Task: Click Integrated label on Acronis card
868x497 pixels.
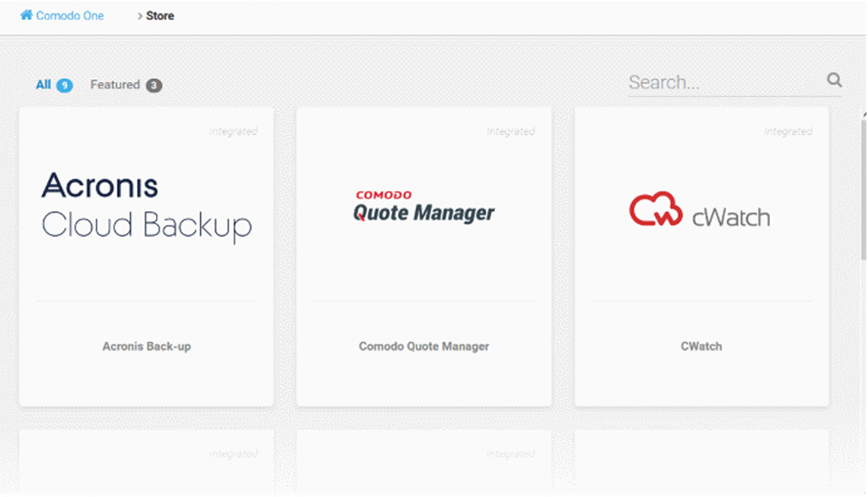Action: point(233,132)
